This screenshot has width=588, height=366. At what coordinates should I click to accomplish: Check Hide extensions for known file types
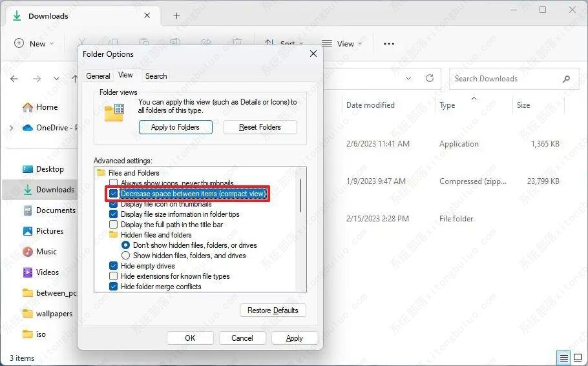tap(114, 276)
